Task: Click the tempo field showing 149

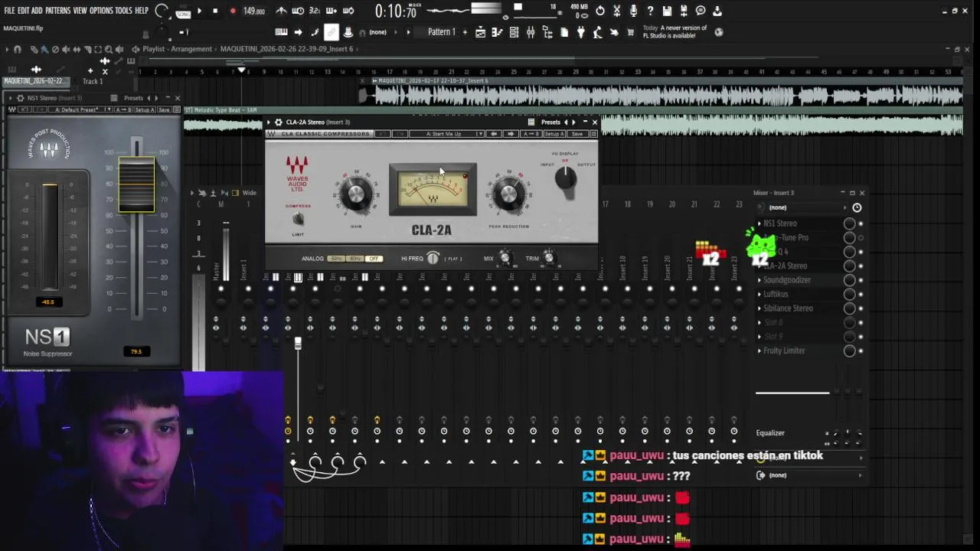Action: (x=253, y=11)
